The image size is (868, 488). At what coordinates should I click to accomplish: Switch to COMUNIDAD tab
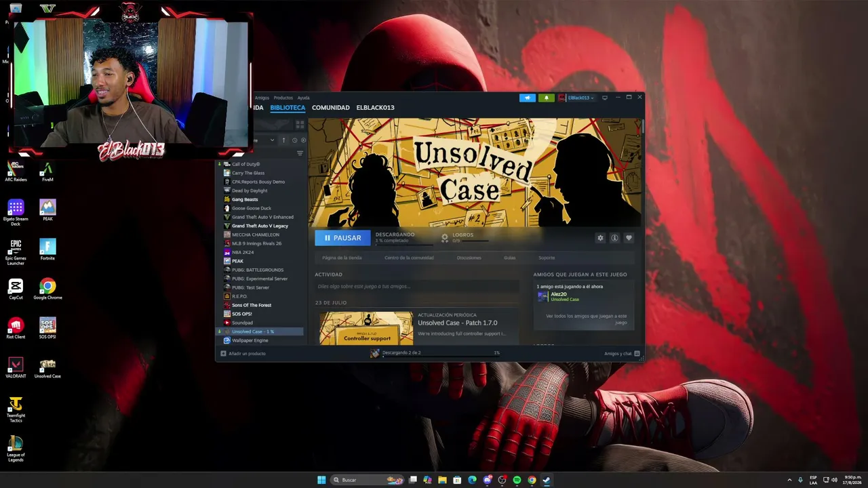point(331,108)
